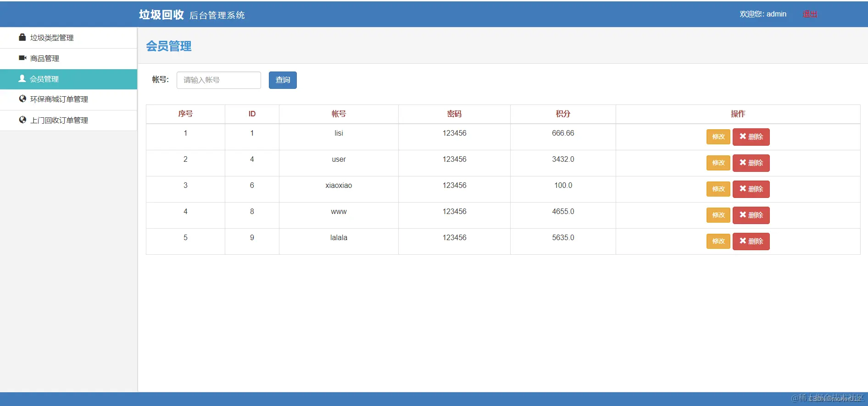Select the account name www
Image resolution: width=868 pixels, height=406 pixels.
(x=339, y=211)
